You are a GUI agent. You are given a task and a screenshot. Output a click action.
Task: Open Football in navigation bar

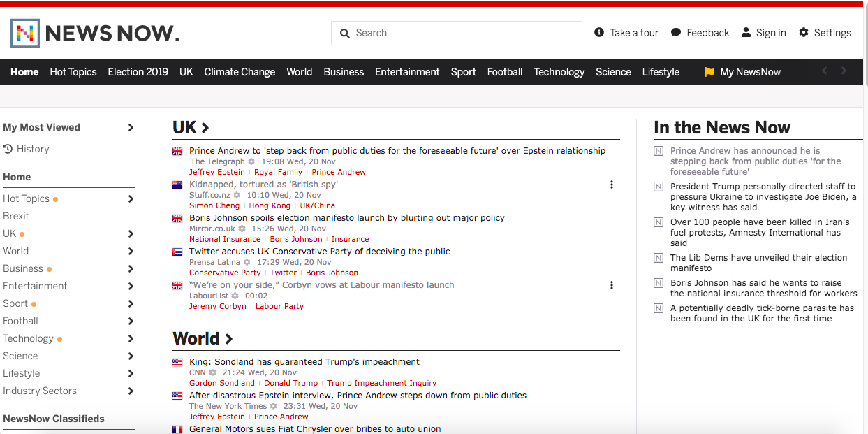click(505, 72)
